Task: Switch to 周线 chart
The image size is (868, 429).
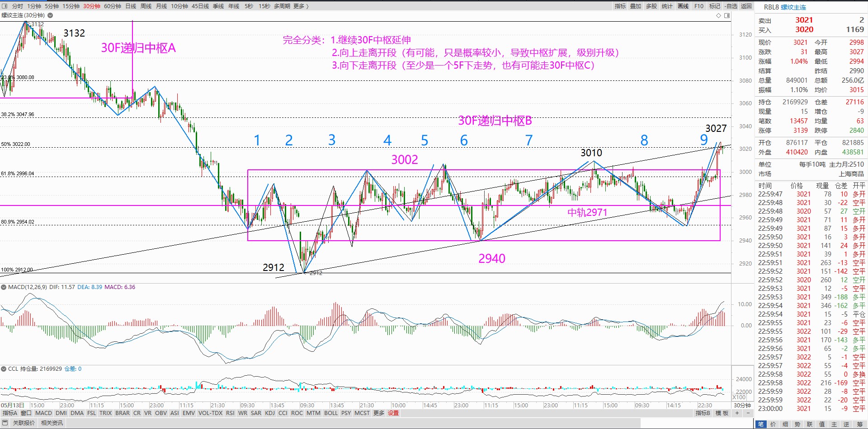Action: coord(146,6)
